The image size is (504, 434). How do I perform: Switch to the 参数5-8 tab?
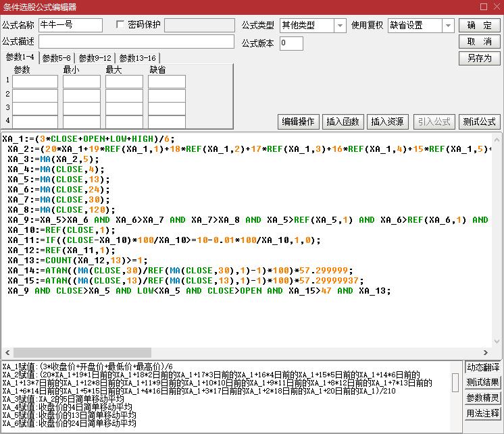click(x=57, y=58)
